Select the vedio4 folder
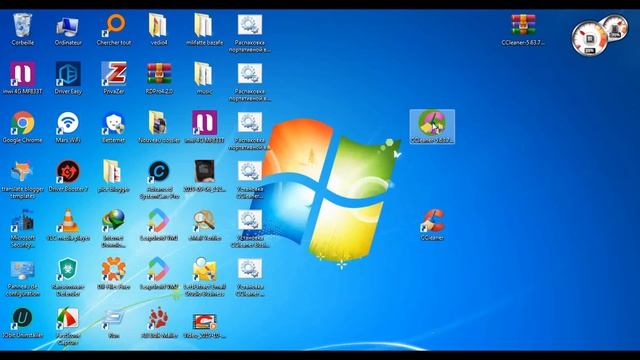Viewport: 640px width, 360px height. (x=159, y=29)
